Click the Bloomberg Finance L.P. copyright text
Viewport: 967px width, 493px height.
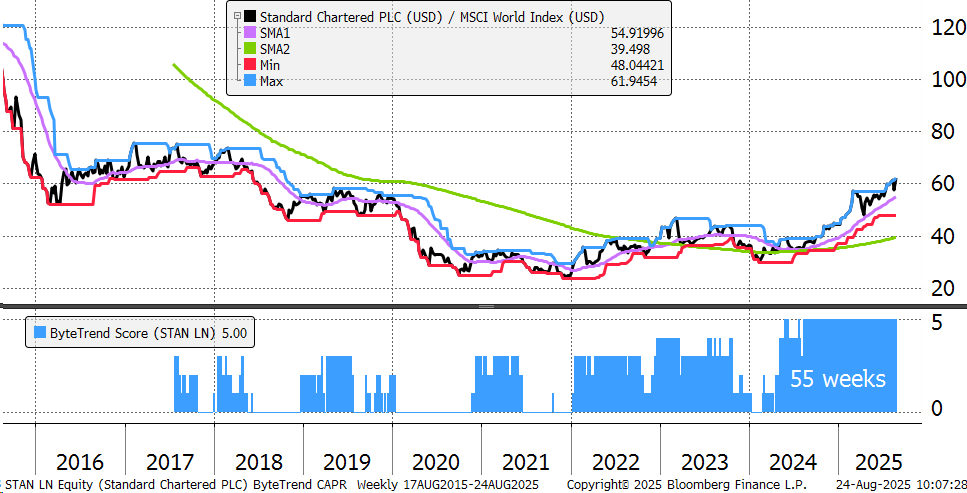(686, 484)
